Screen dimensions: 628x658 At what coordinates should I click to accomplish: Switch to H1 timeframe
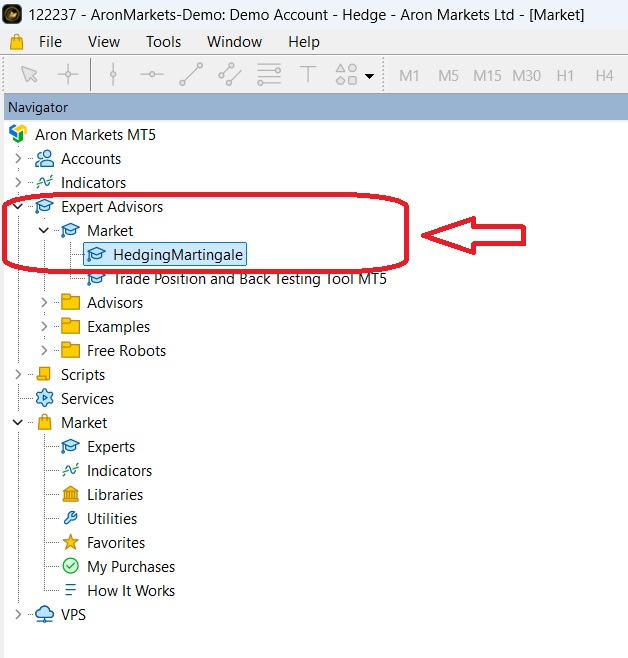point(565,75)
